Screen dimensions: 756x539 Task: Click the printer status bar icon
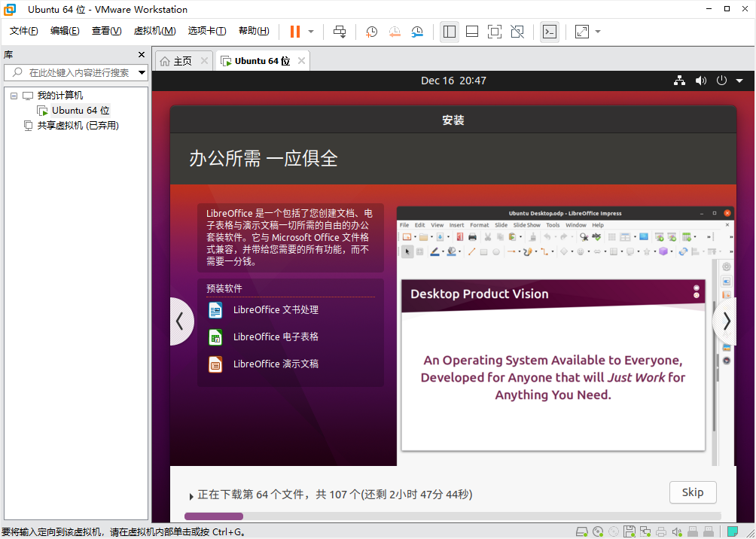click(x=661, y=531)
